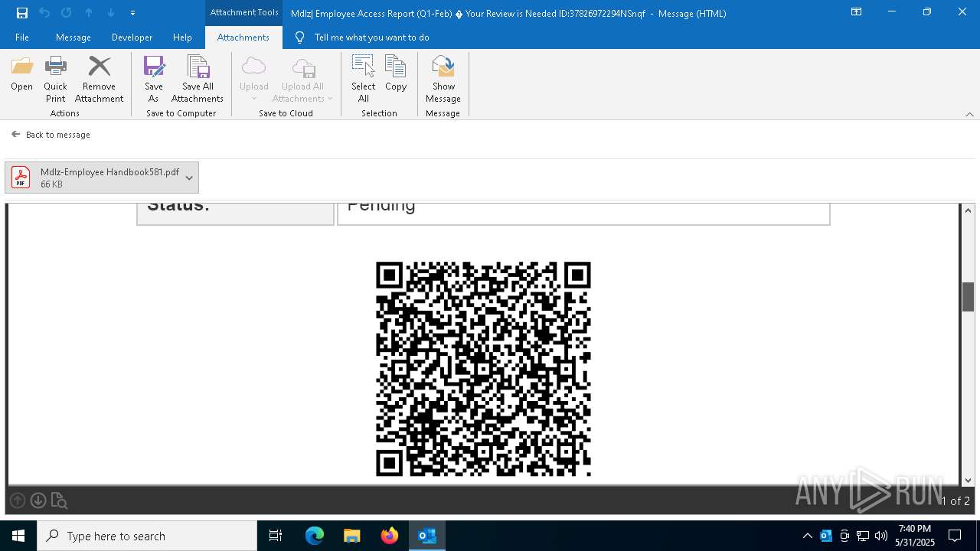Open the attachment with the Open button
The height and width of the screenshot is (551, 980).
21,73
